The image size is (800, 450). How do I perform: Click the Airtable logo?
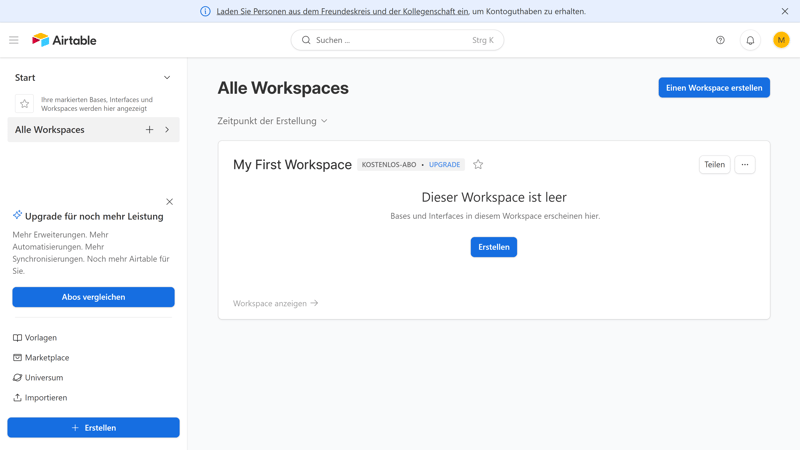64,40
